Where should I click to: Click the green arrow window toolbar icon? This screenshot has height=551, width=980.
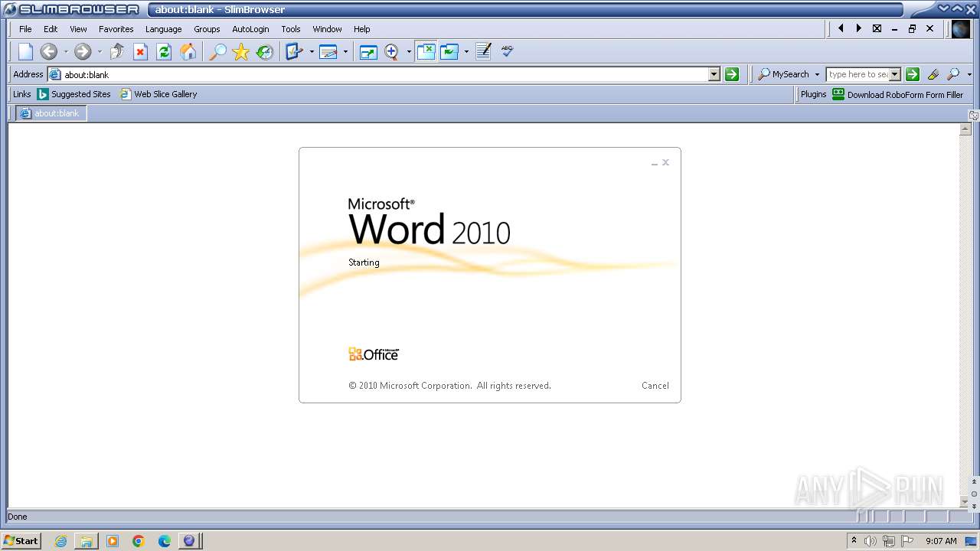click(x=368, y=51)
